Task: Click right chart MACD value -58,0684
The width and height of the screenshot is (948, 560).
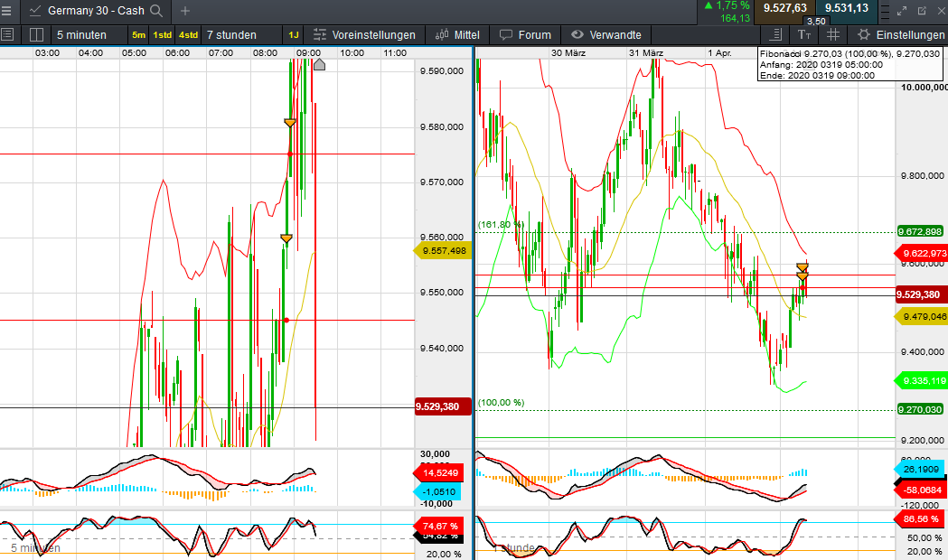Action: click(920, 490)
